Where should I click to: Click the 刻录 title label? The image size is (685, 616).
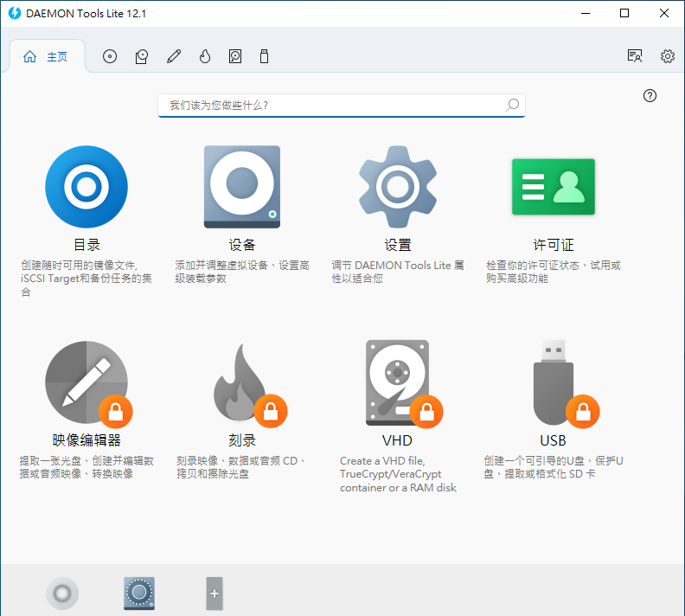(242, 440)
